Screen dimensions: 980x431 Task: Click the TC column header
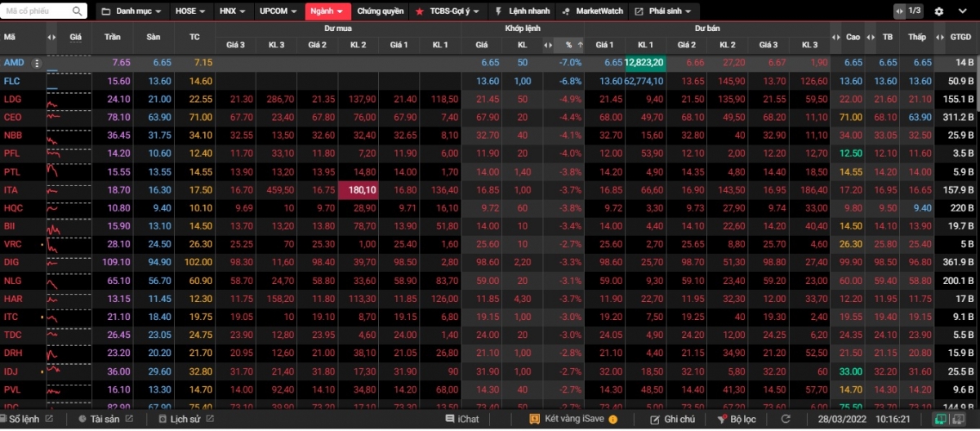point(194,38)
